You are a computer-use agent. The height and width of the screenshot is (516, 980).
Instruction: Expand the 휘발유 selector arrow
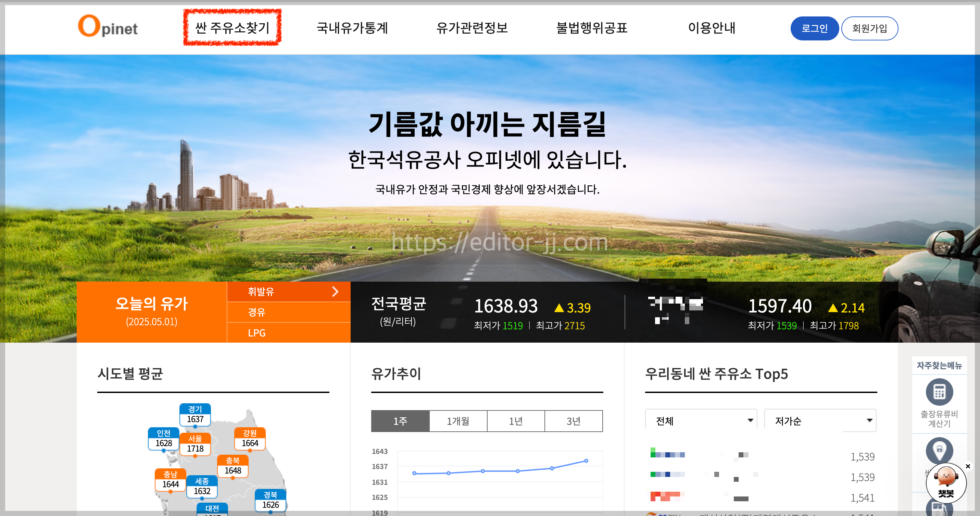(335, 292)
